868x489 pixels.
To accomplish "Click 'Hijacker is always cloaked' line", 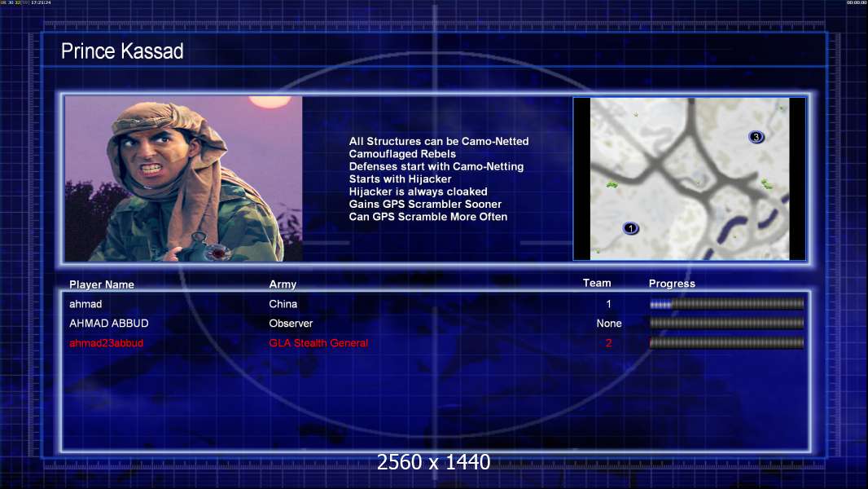I will click(419, 192).
